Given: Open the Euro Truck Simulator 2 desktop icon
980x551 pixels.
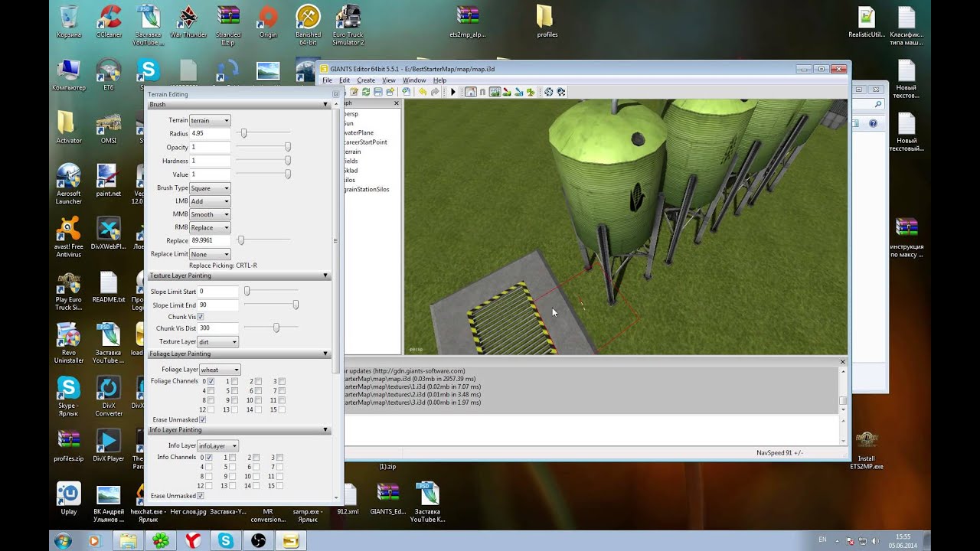Looking at the screenshot, I should 348,24.
